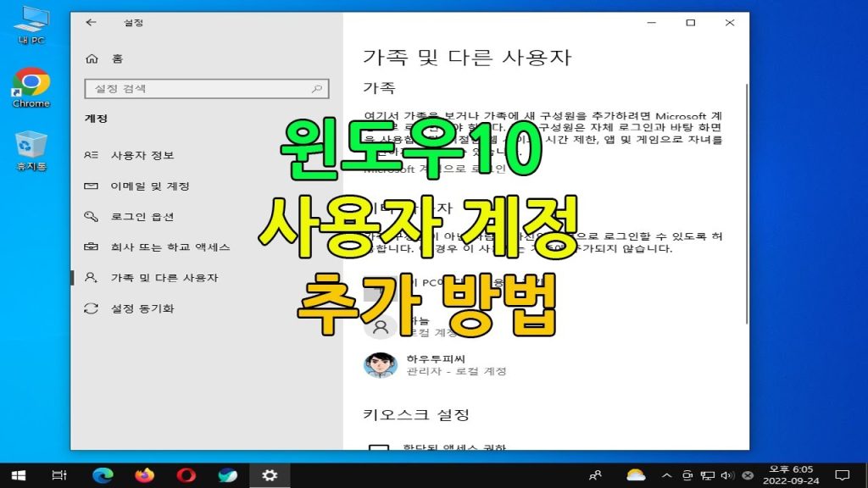
Task: Select the 휴지통 recycle bin icon
Action: click(31, 150)
